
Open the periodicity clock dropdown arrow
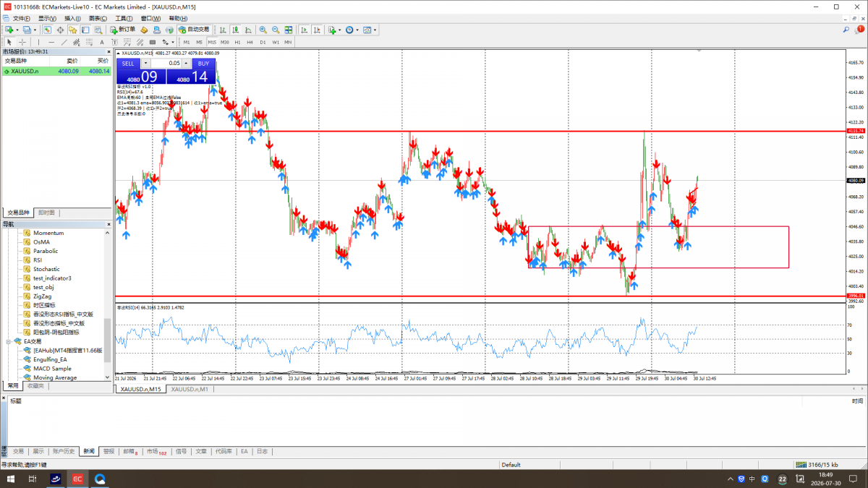(x=358, y=30)
